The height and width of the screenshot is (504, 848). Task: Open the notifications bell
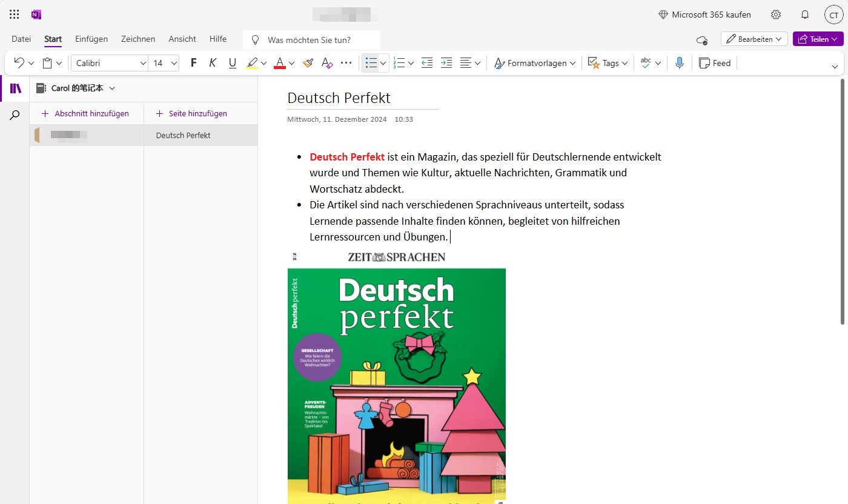(x=805, y=15)
